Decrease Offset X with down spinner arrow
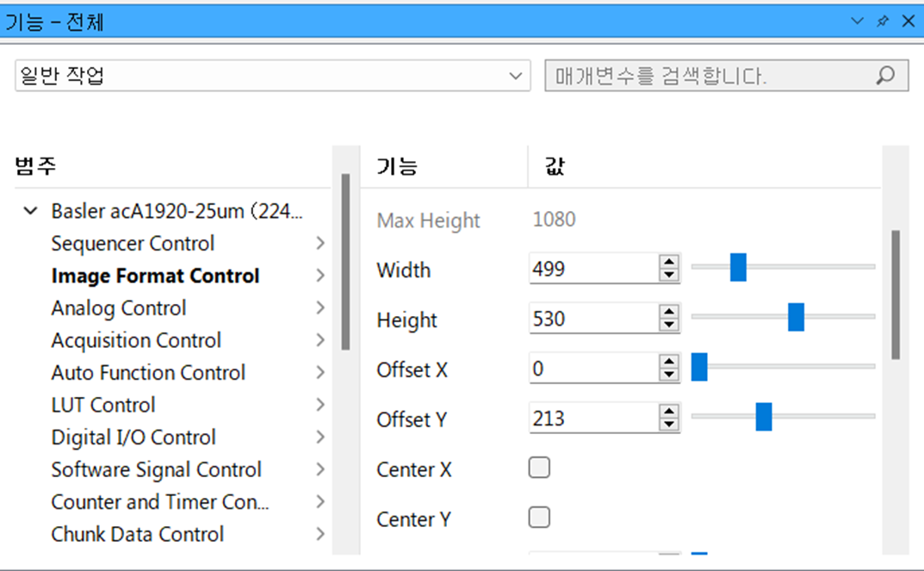924x571 pixels. pyautogui.click(x=668, y=375)
